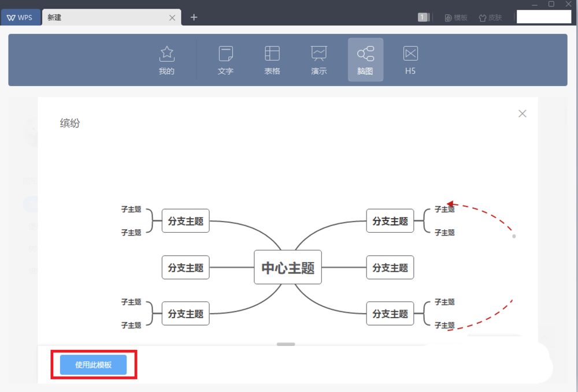Click the 缤纷 template title text
578x392 pixels.
[x=70, y=123]
